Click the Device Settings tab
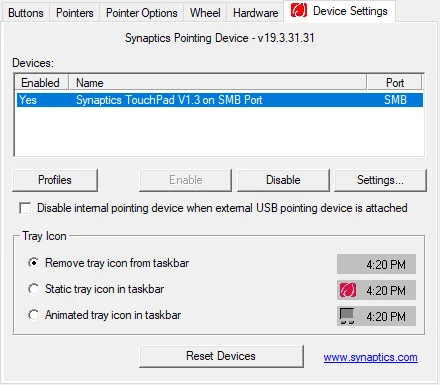 point(340,11)
